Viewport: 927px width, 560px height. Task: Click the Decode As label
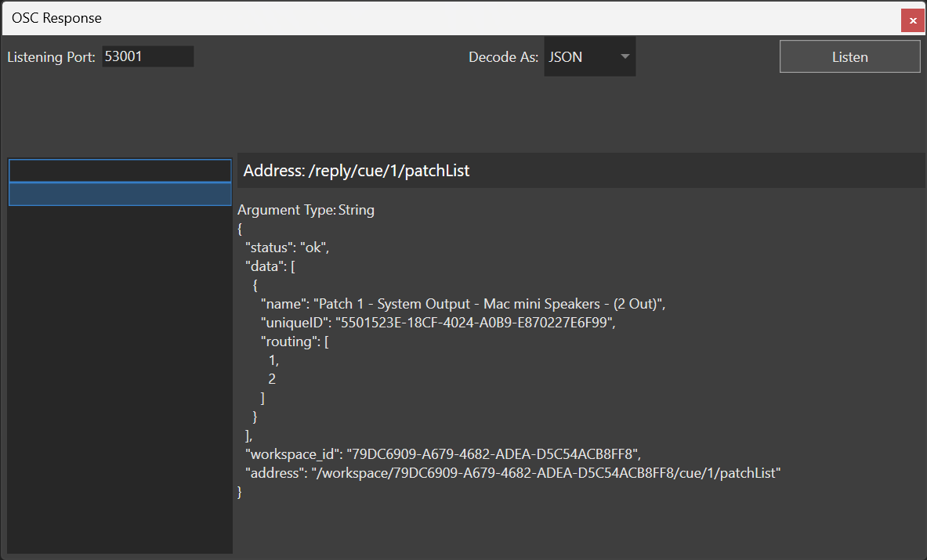point(503,57)
